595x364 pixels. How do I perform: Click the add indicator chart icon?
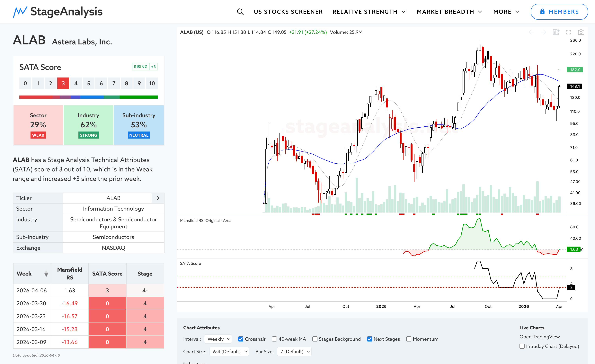[556, 32]
